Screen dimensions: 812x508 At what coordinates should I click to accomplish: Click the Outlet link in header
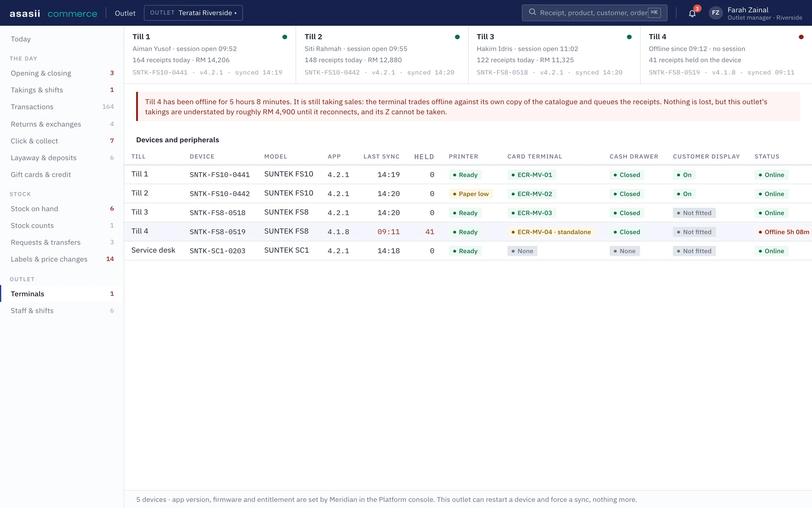[x=125, y=13]
